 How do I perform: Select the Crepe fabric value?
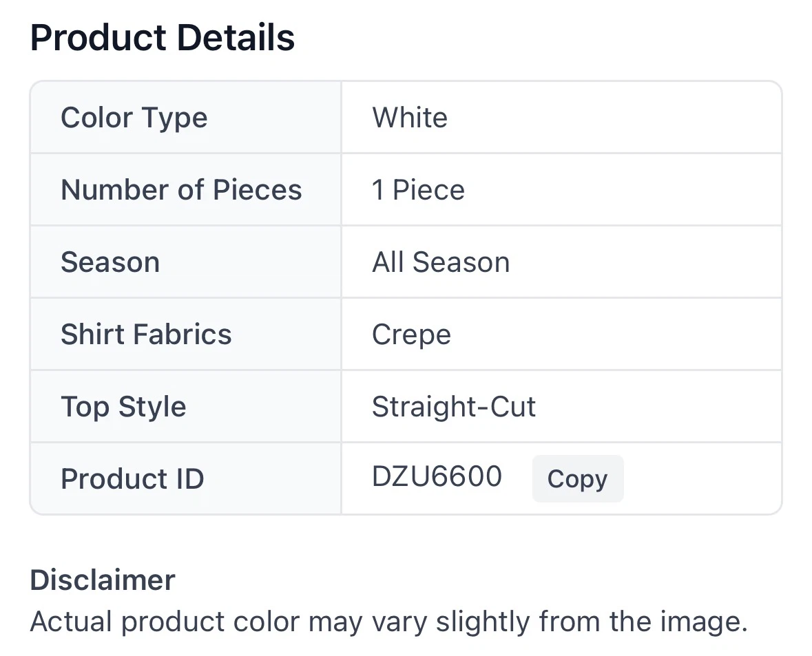411,335
